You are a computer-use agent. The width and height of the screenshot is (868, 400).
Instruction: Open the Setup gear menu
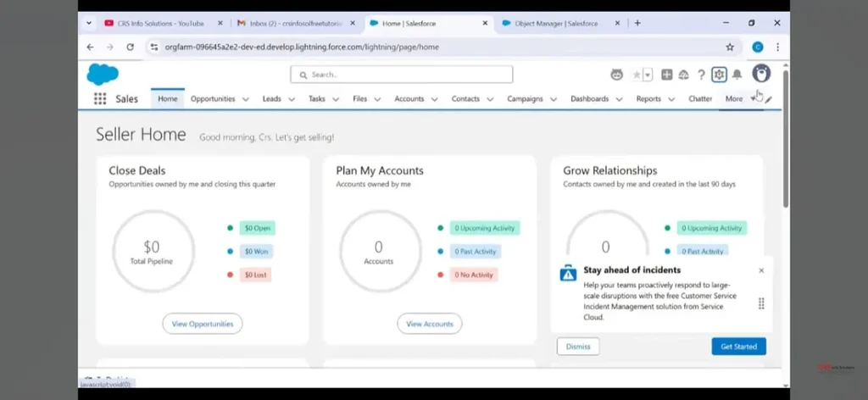(719, 75)
